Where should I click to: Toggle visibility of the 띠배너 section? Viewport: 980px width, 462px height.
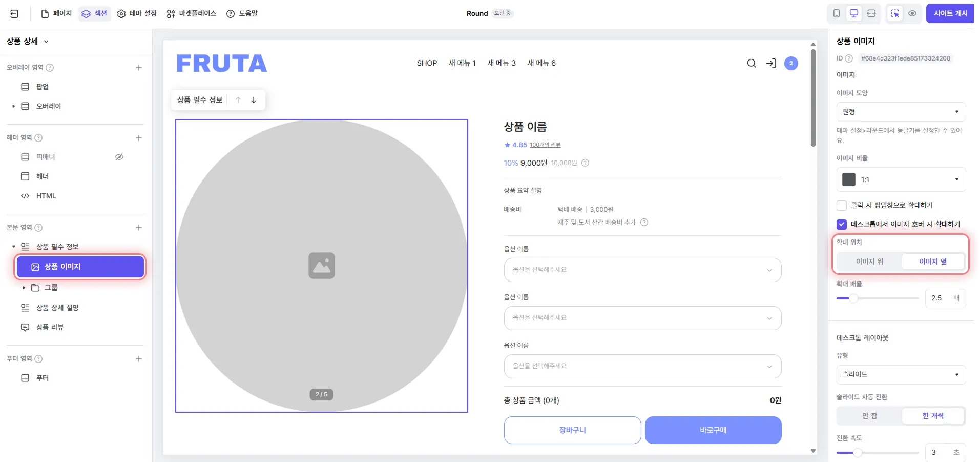(119, 157)
